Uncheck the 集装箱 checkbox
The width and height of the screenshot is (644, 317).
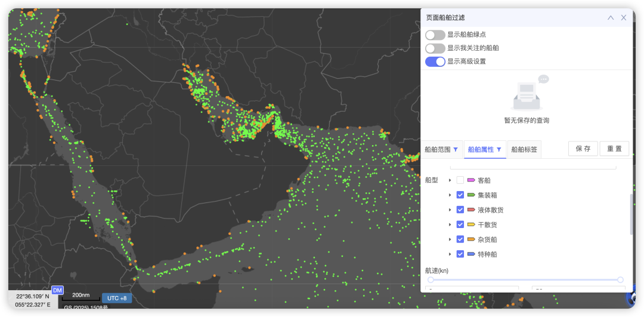[460, 195]
